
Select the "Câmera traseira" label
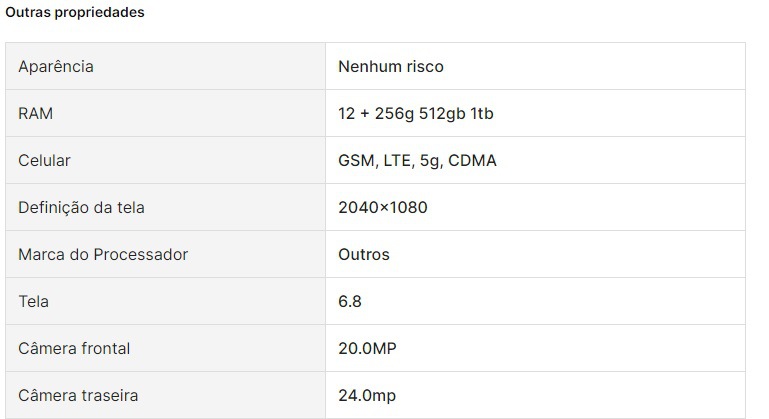tap(78, 395)
